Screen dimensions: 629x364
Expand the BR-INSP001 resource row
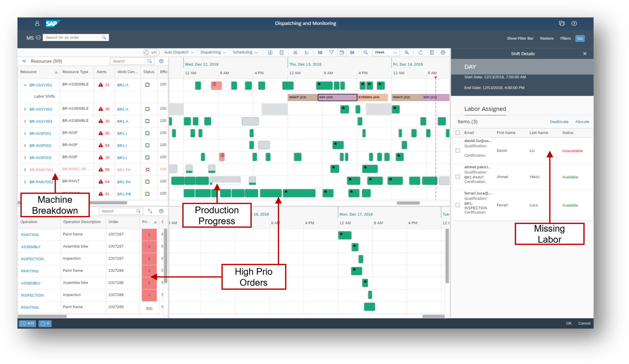tap(26, 133)
